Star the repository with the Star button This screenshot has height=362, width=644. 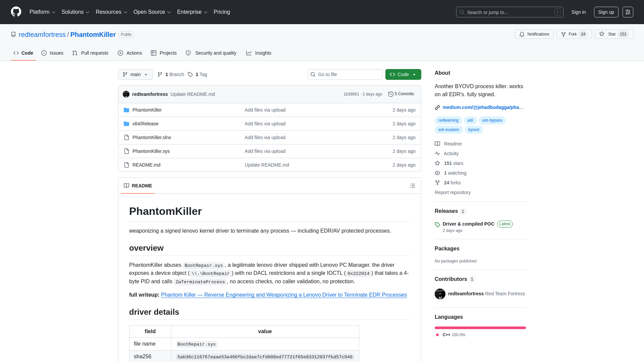click(x=613, y=34)
